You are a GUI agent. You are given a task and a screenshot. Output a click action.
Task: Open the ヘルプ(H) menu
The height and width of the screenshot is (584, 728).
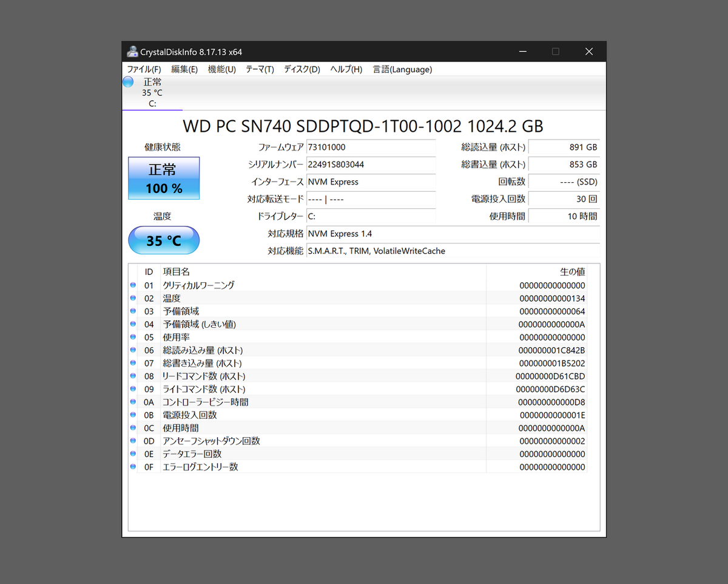[346, 69]
